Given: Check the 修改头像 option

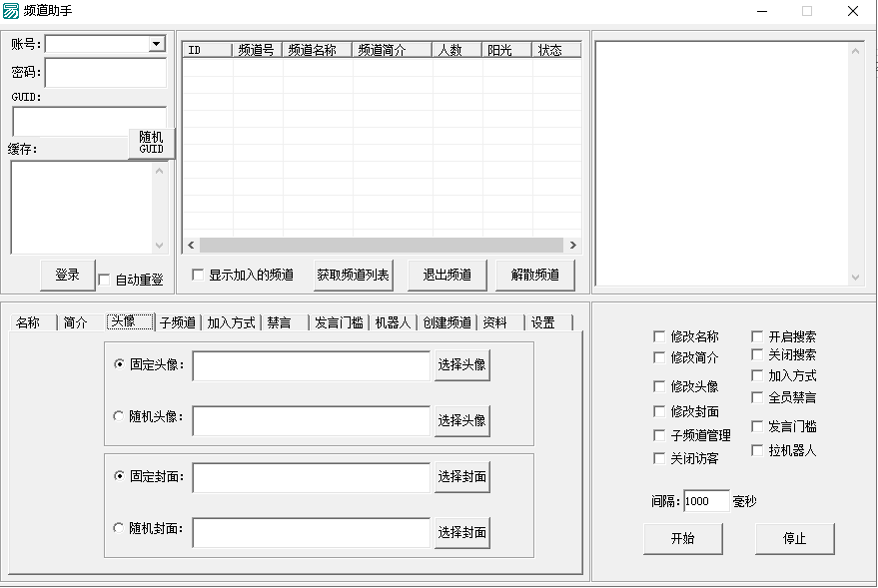Looking at the screenshot, I should point(659,386).
